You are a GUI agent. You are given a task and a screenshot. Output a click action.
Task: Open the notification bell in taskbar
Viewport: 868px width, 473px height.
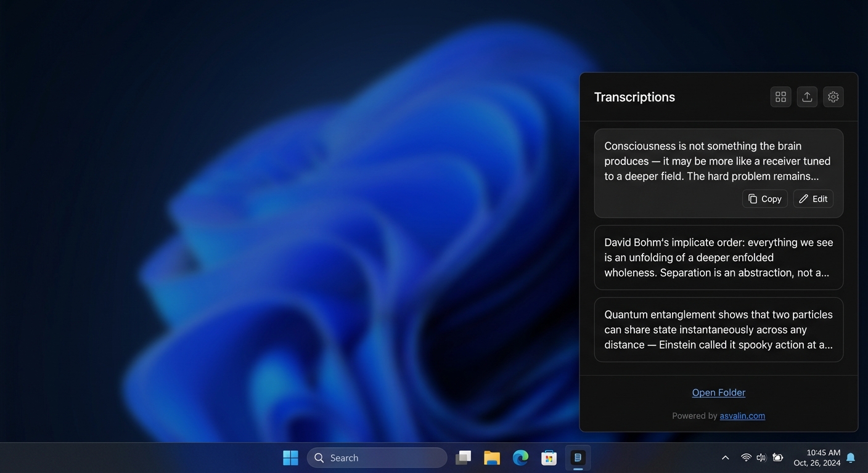[851, 458]
